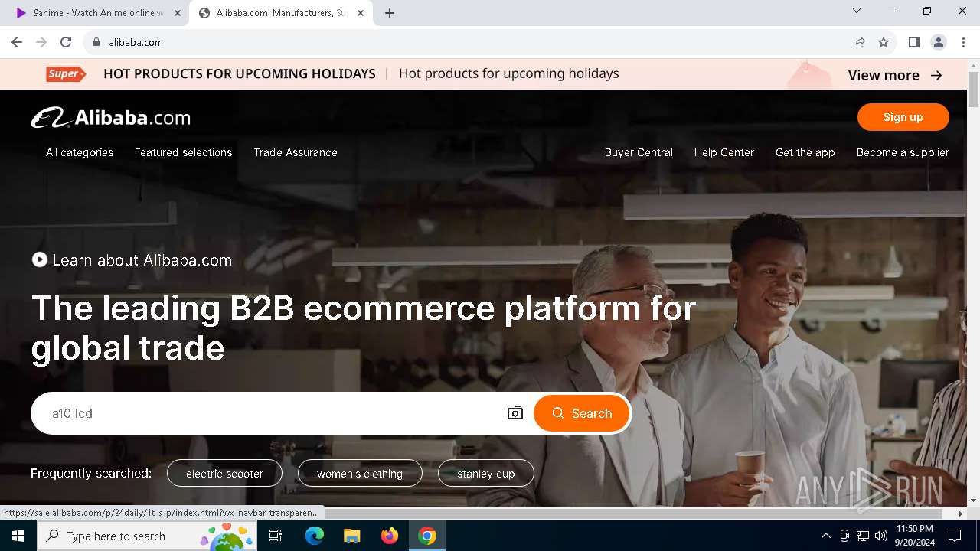
Task: Click the Hot products for upcoming holidays banner text
Action: (508, 73)
